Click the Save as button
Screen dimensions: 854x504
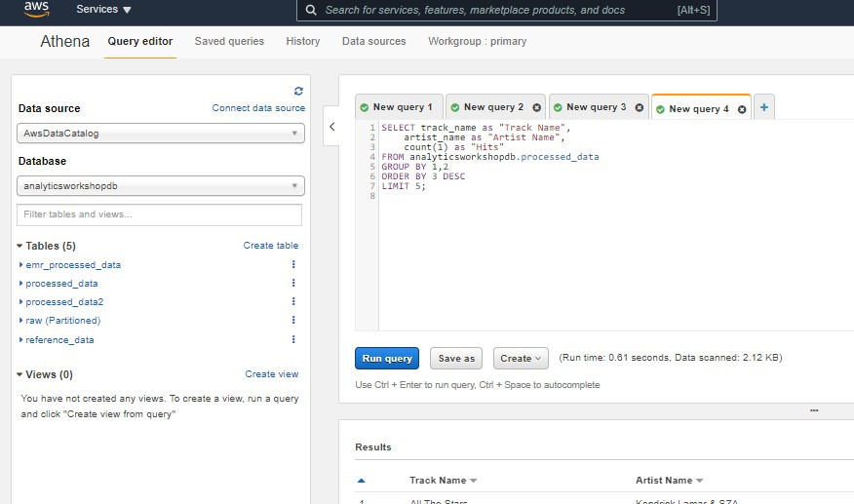456,359
